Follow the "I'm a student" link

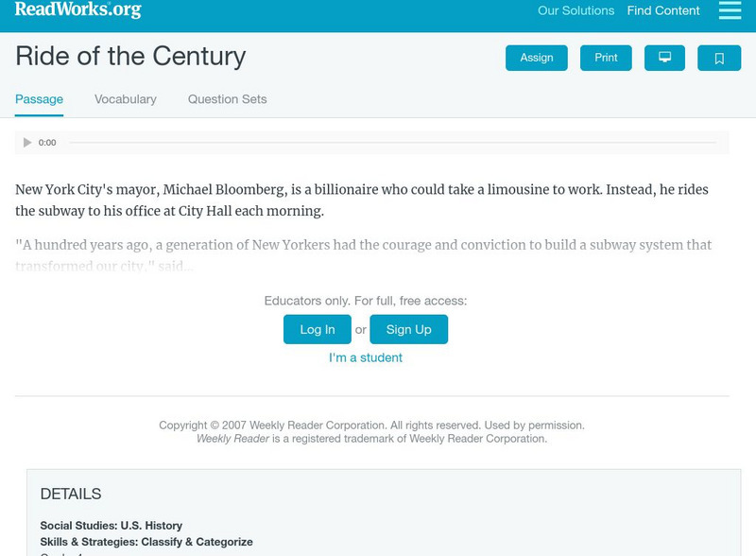[x=366, y=357]
